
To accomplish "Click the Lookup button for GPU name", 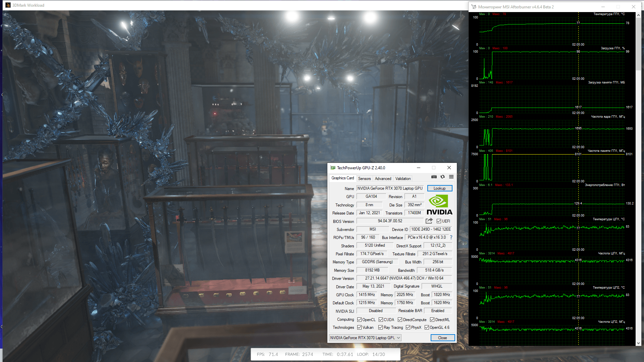I will click(439, 188).
